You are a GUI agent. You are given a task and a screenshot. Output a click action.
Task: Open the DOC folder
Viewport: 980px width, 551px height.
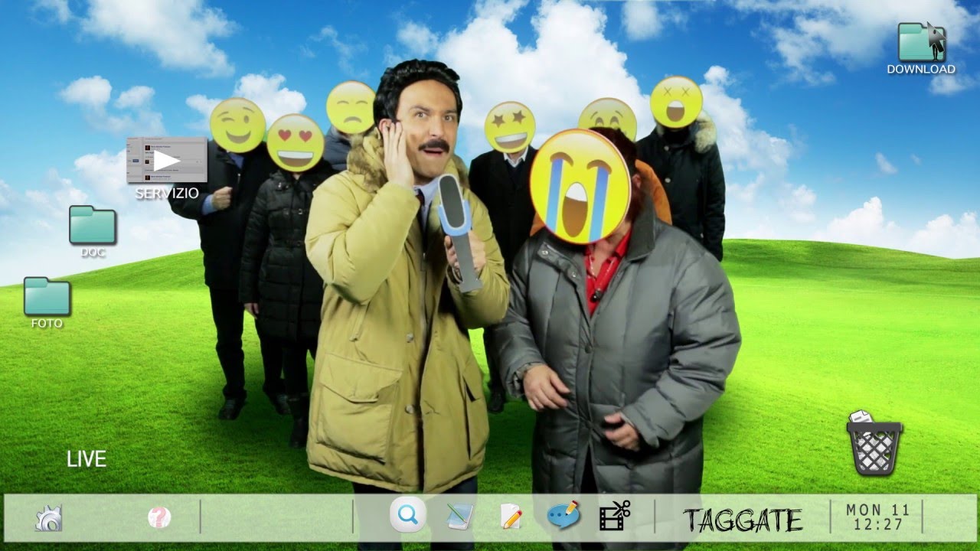(x=93, y=225)
